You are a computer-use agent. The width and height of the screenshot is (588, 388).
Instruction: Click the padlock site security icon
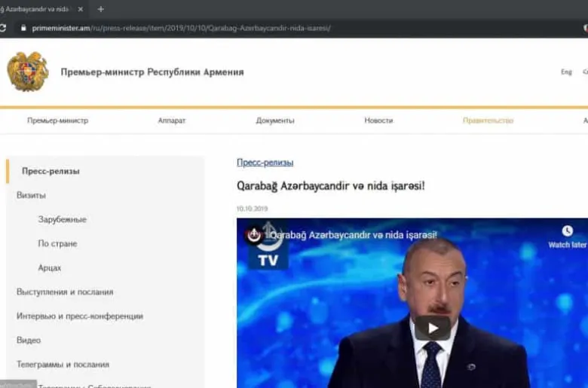pos(23,28)
